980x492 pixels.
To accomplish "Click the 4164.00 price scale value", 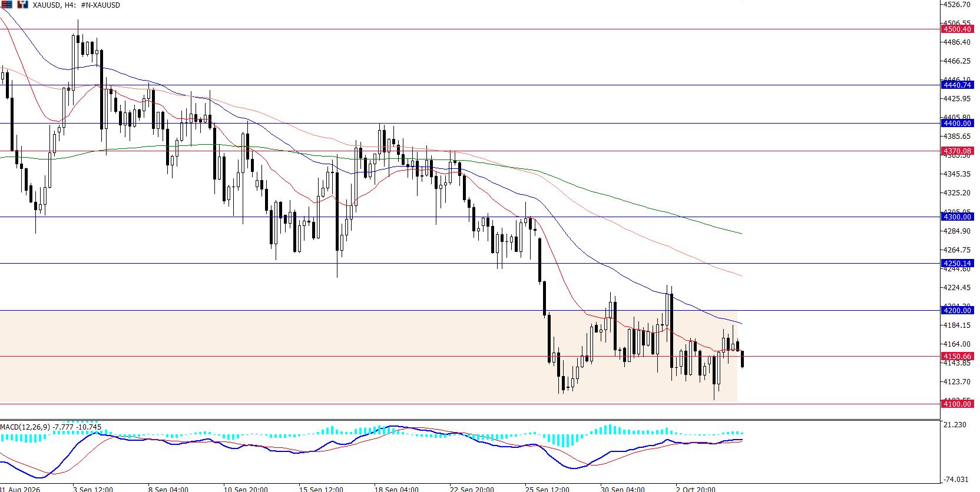I will (957, 344).
